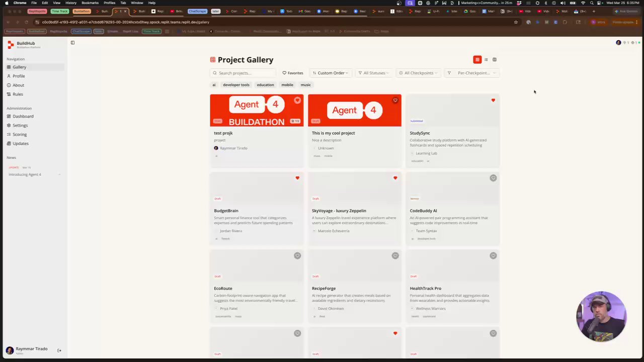This screenshot has height=362, width=644.
Task: Open the Chrome app menu
Action: click(x=20, y=3)
